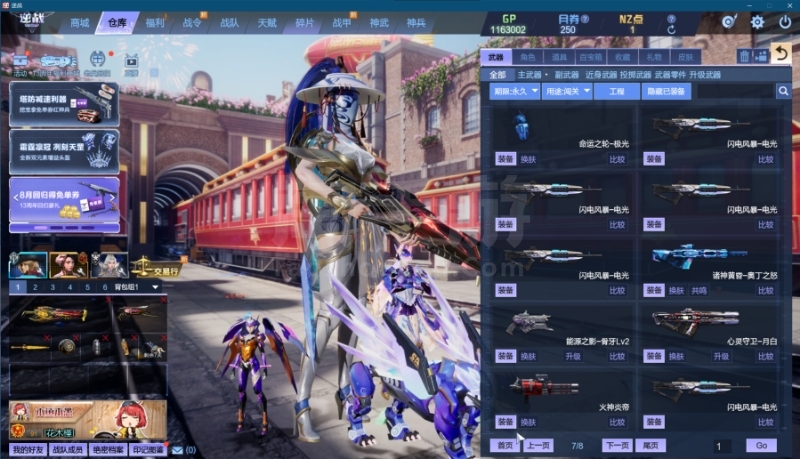Equip the 命运之轮-极光 item
Image resolution: width=800 pixels, height=459 pixels.
tap(505, 159)
